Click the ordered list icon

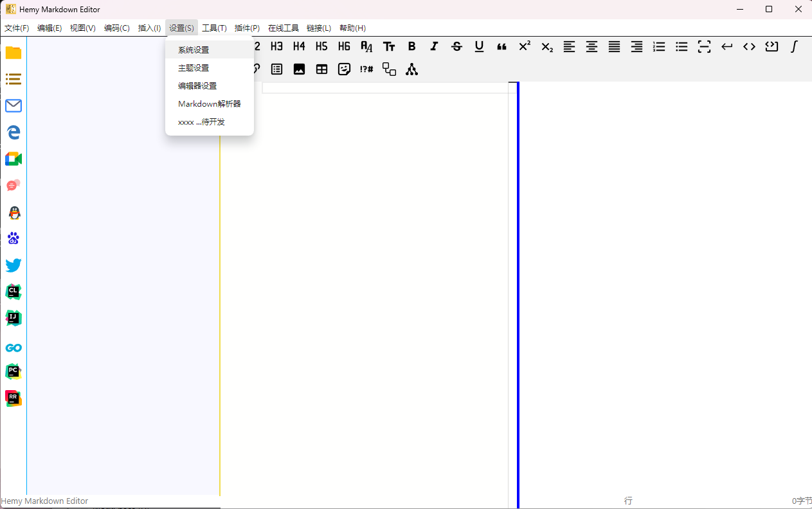659,46
